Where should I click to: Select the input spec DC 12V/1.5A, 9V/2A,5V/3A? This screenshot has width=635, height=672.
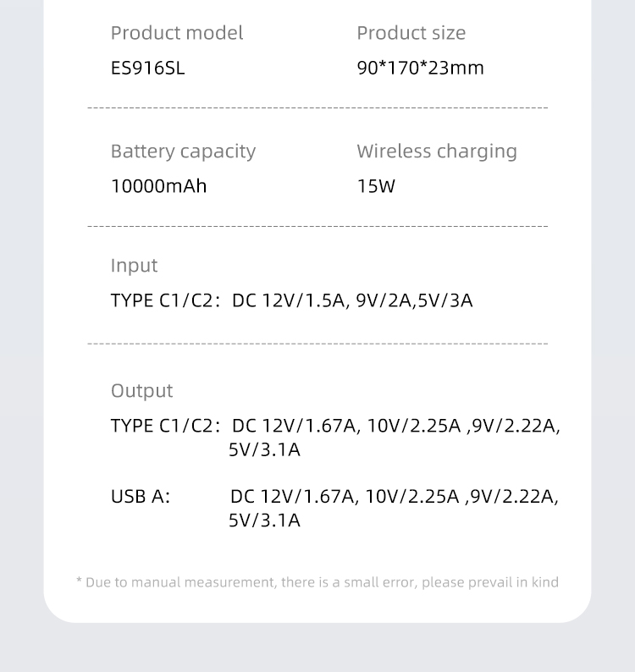(351, 300)
